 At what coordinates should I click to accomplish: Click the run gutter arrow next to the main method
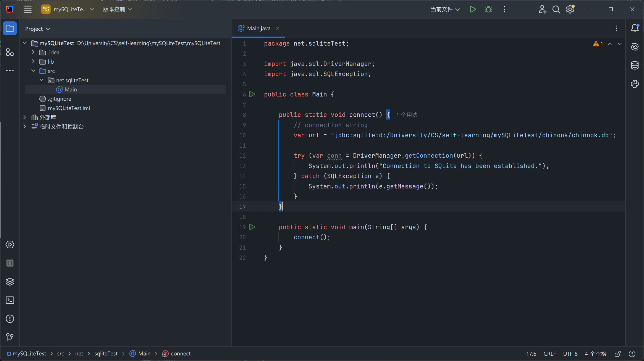[252, 227]
